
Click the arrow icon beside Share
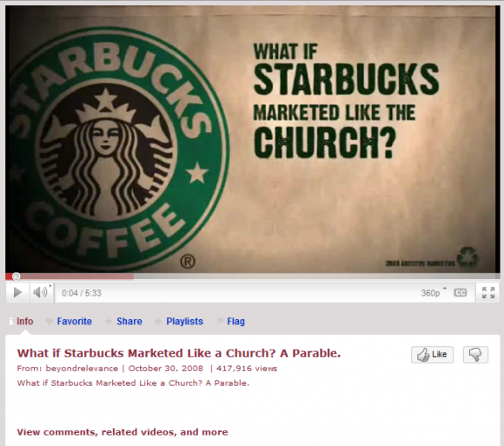click(109, 321)
